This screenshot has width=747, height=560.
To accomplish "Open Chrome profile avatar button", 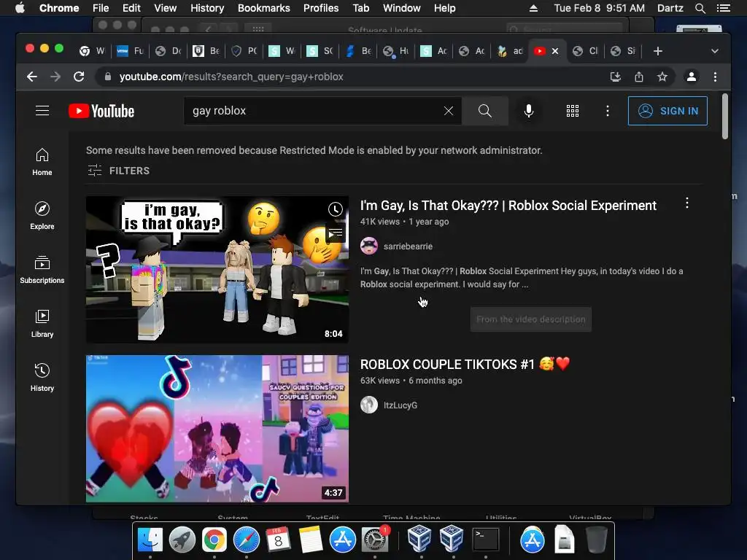I will click(x=692, y=77).
